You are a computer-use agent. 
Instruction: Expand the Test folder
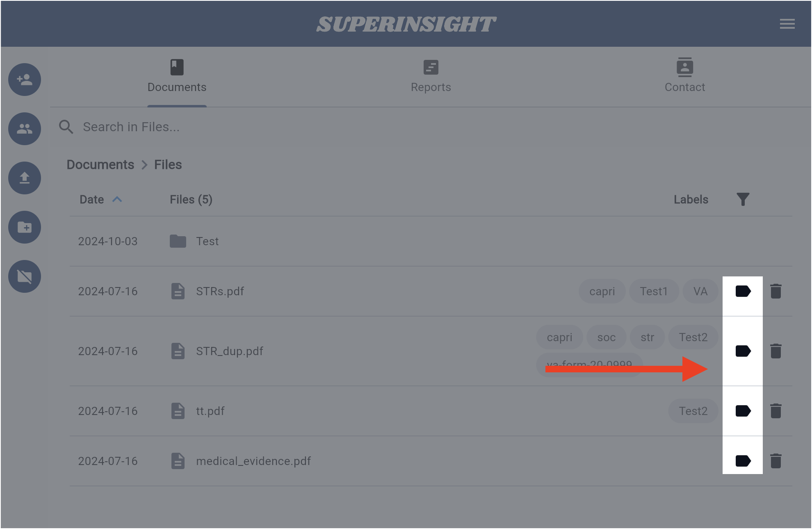point(206,242)
